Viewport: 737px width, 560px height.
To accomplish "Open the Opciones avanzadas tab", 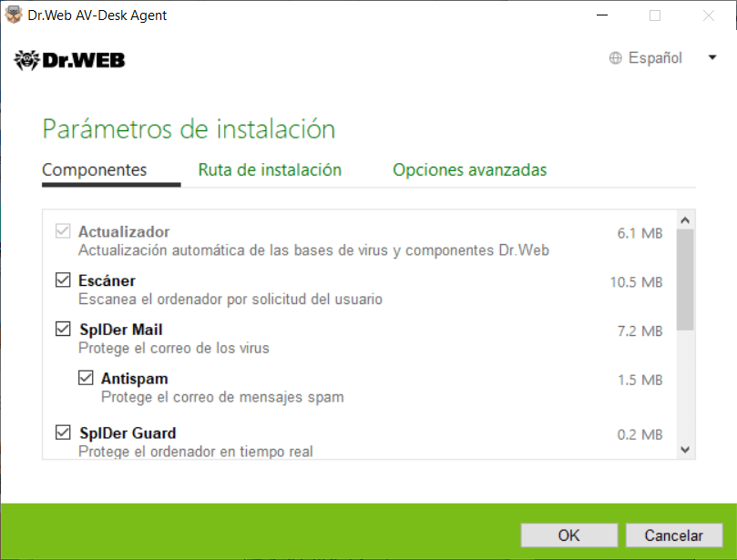I will (x=469, y=169).
